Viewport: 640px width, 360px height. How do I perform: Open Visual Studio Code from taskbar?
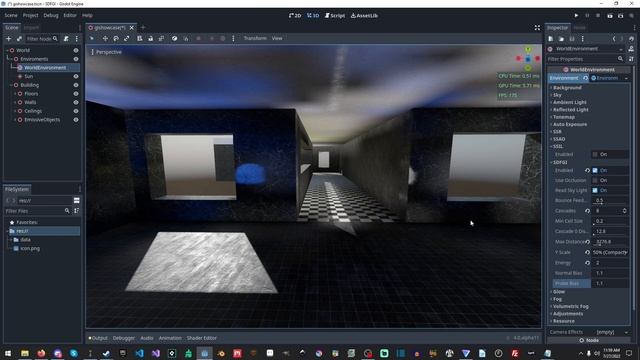coord(139,353)
